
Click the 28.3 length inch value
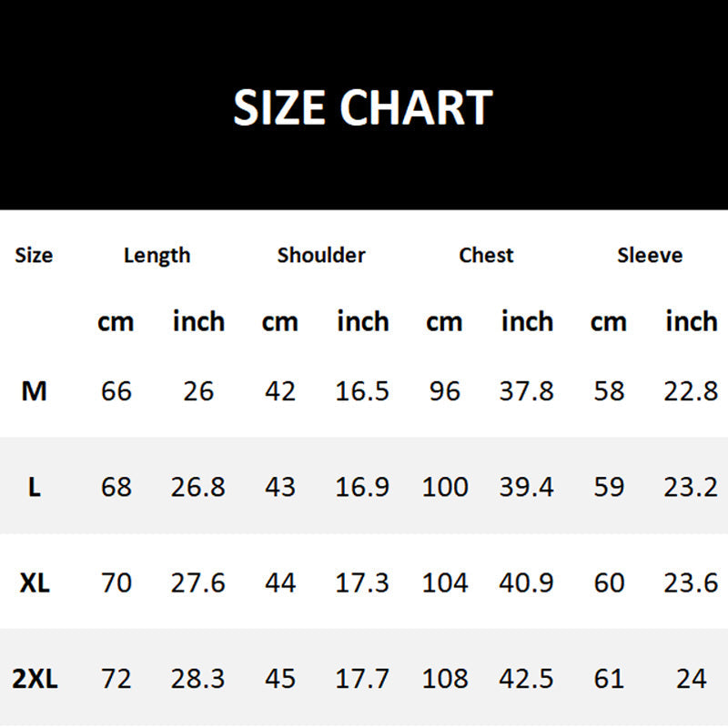point(198,679)
